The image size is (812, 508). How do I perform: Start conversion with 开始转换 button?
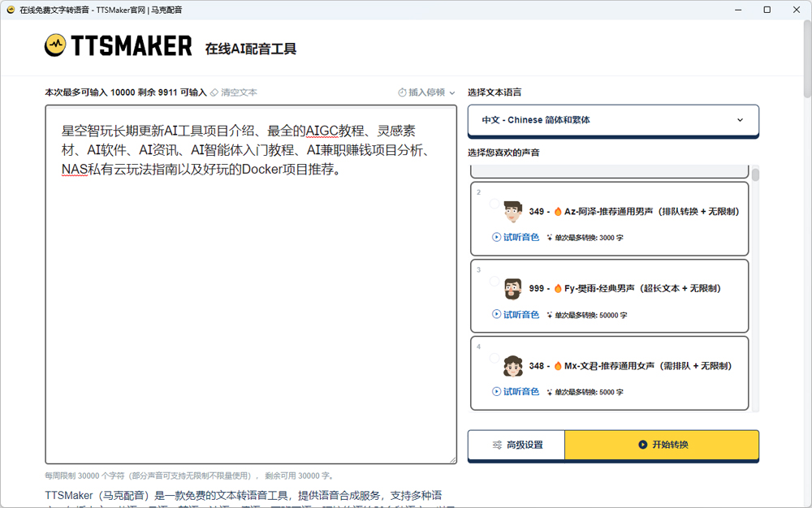662,445
